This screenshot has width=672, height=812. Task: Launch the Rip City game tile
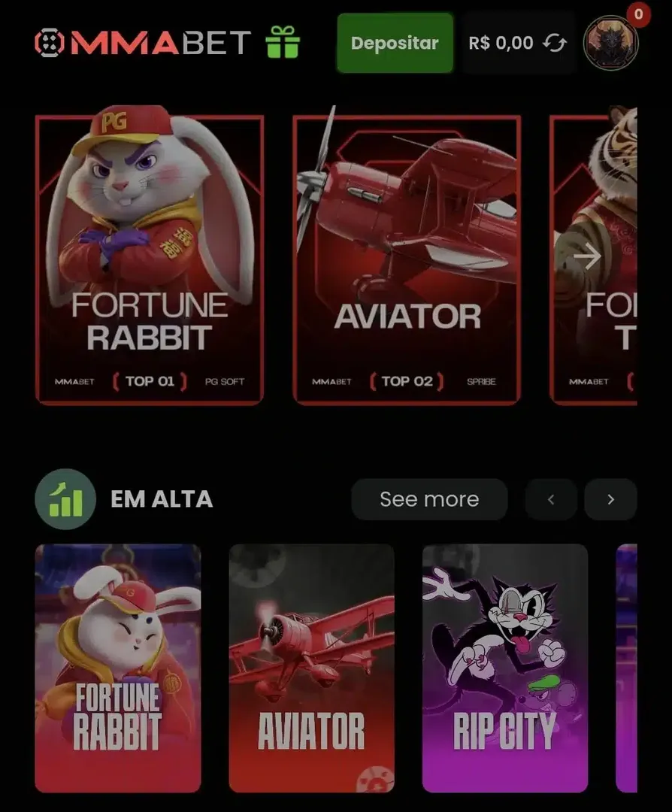pyautogui.click(x=505, y=668)
